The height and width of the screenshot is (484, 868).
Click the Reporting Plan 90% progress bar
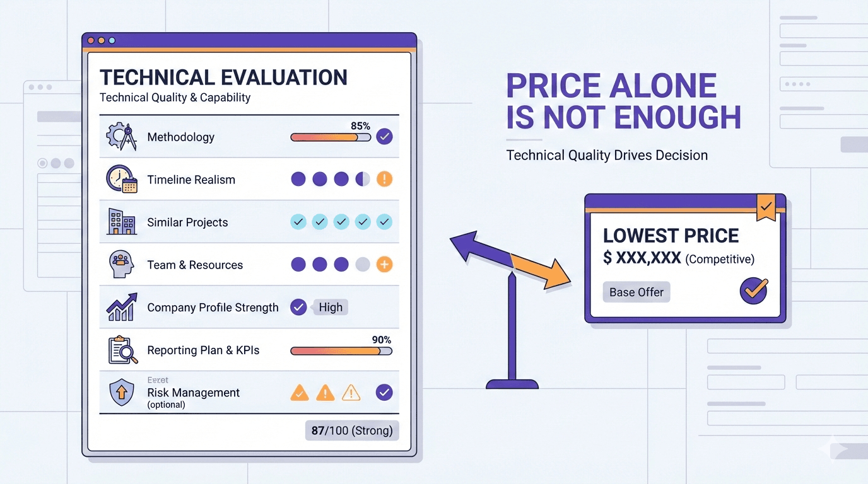click(x=341, y=350)
